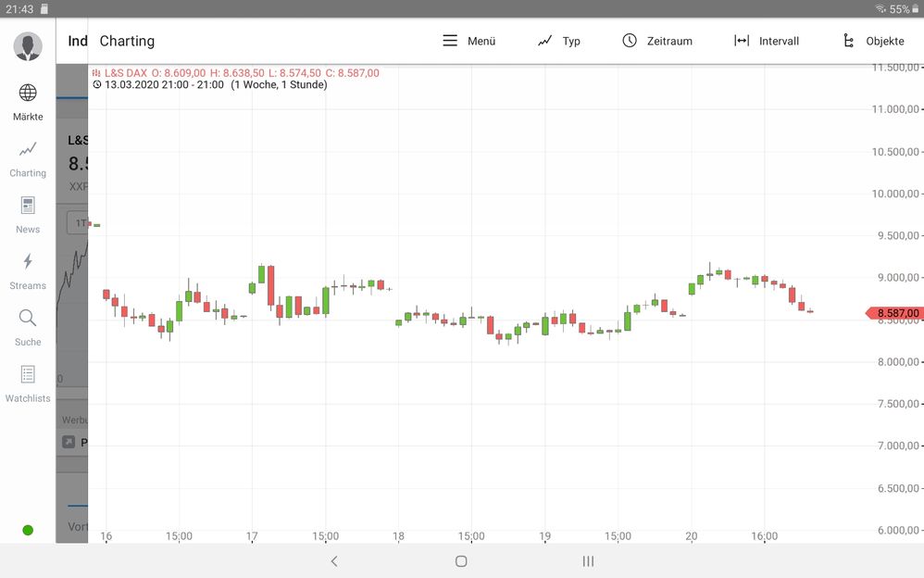Open the Intervall selector
This screenshot has height=578, width=924.
[741, 41]
